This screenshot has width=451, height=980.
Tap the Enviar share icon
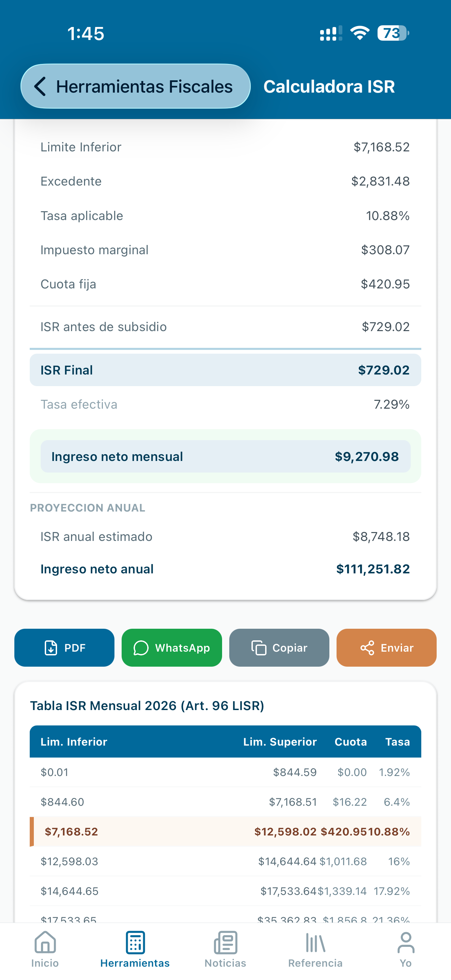pos(367,648)
